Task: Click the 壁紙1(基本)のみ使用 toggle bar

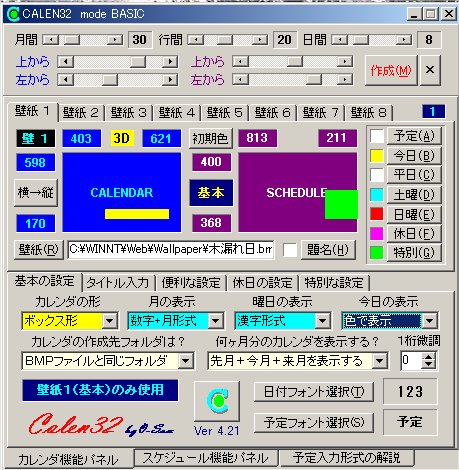Action: click(100, 390)
